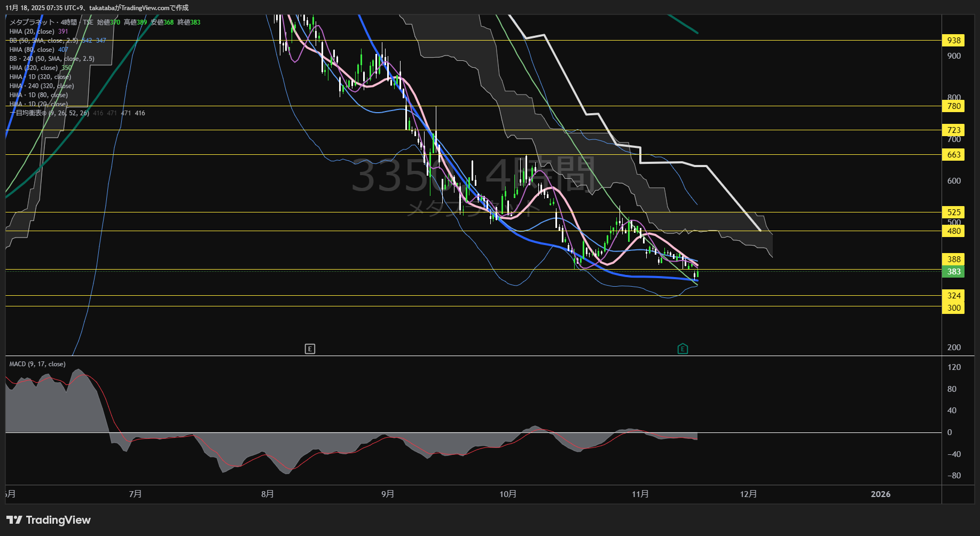Select the HMA (20, close) indicator legend

[32, 31]
